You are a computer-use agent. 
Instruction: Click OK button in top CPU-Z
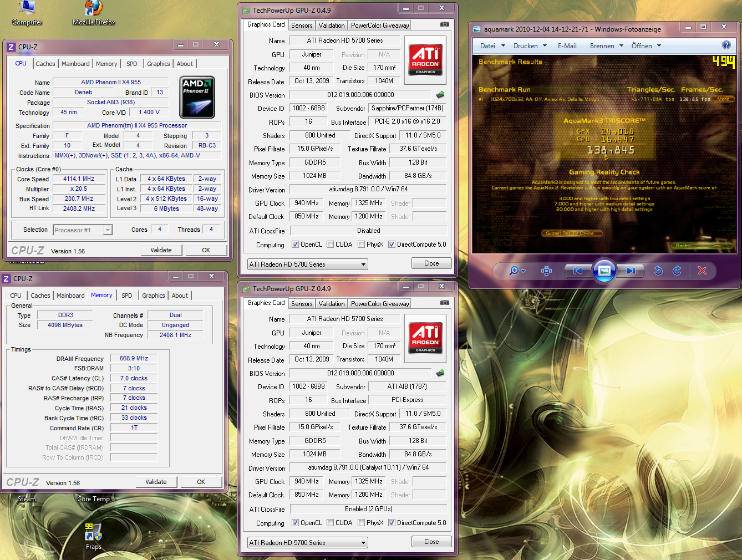pyautogui.click(x=206, y=250)
